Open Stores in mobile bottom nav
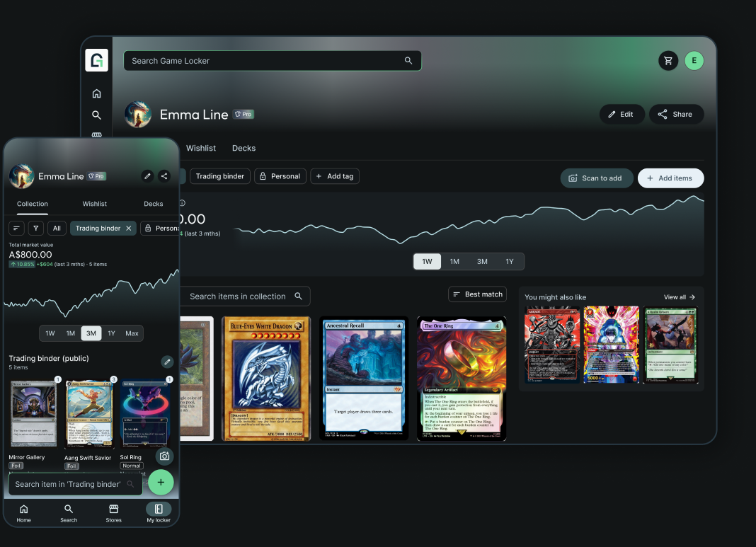The height and width of the screenshot is (547, 756). (x=114, y=513)
